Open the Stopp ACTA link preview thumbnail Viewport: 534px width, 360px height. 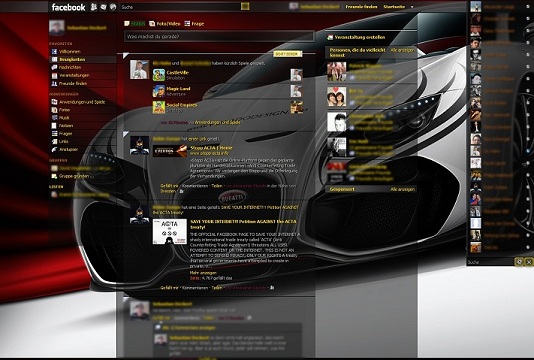click(170, 151)
